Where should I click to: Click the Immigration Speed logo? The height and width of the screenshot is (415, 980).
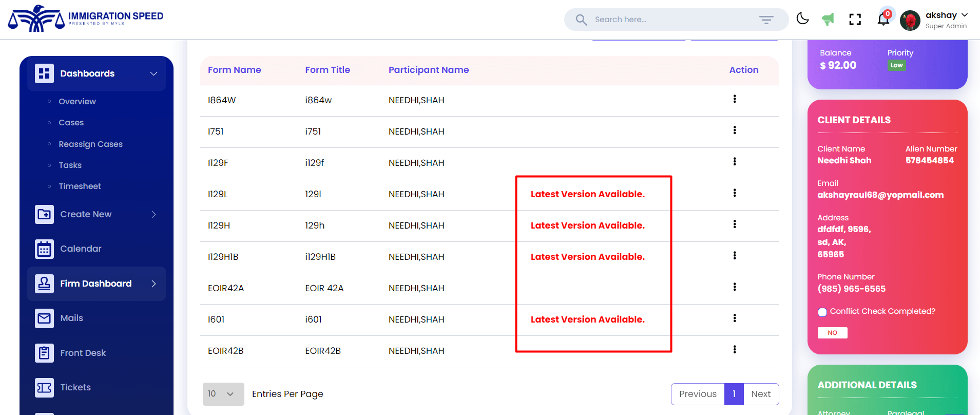[x=86, y=18]
